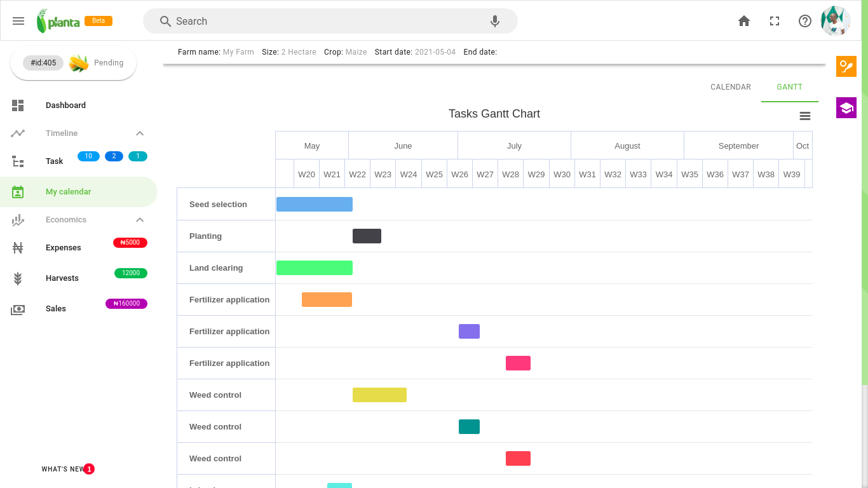Click the Beta badge
Viewport: 868px width, 488px height.
pos(98,21)
